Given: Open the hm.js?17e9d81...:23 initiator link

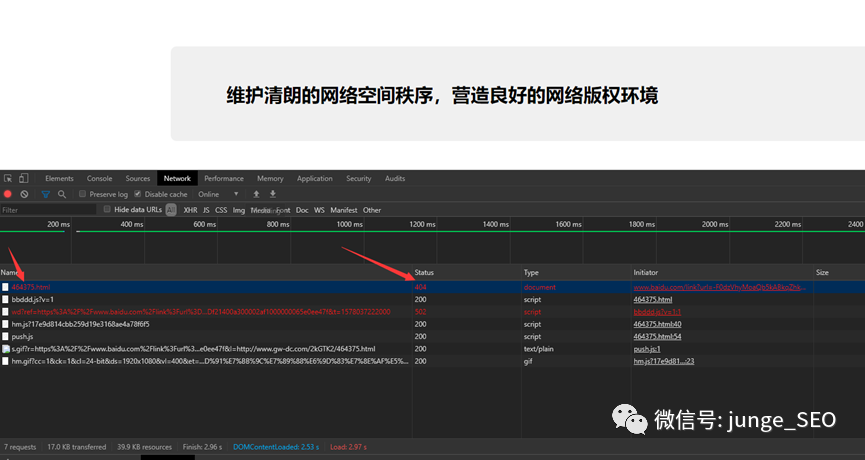Looking at the screenshot, I should [664, 361].
